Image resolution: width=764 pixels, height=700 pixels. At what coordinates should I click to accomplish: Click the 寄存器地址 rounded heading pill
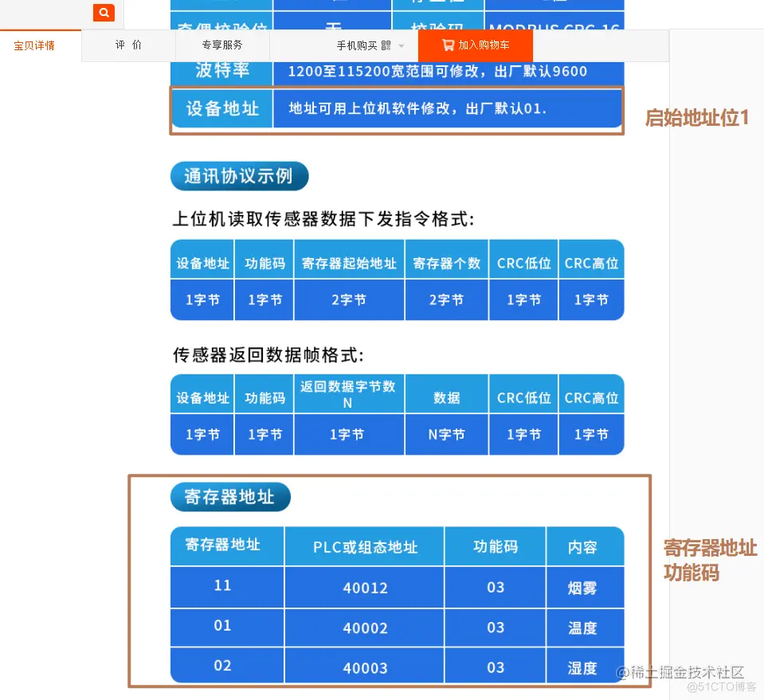click(x=230, y=497)
